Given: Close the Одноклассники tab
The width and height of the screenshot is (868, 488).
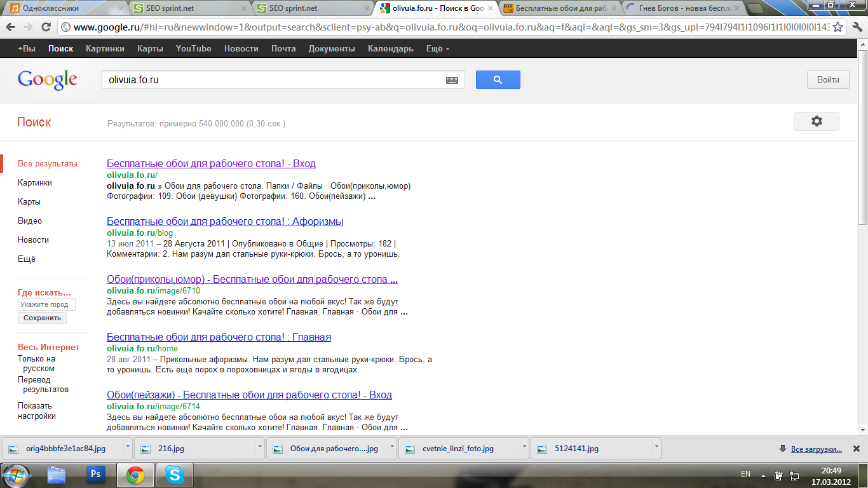Looking at the screenshot, I should point(120,8).
